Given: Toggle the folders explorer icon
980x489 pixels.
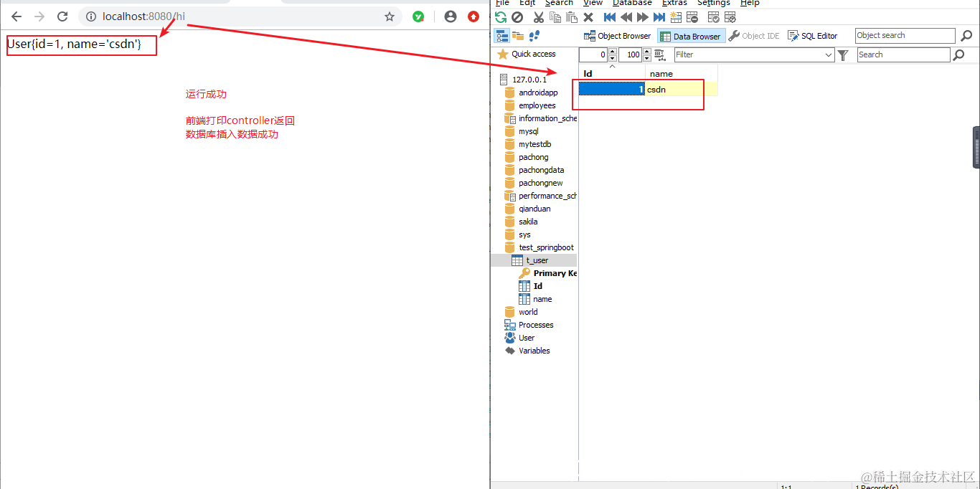Looking at the screenshot, I should 518,36.
